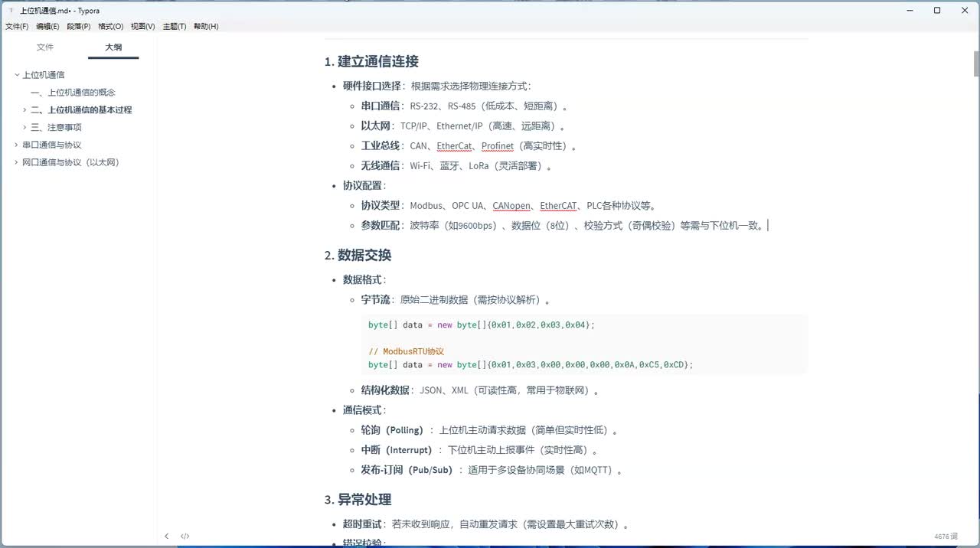Click the underlined word CANopen
The width and height of the screenshot is (980, 548).
(x=511, y=206)
